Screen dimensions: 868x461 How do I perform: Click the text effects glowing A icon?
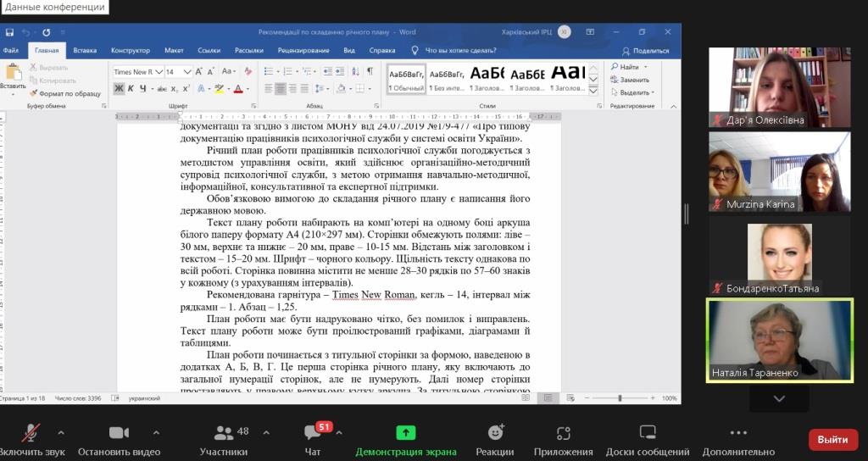click(201, 88)
